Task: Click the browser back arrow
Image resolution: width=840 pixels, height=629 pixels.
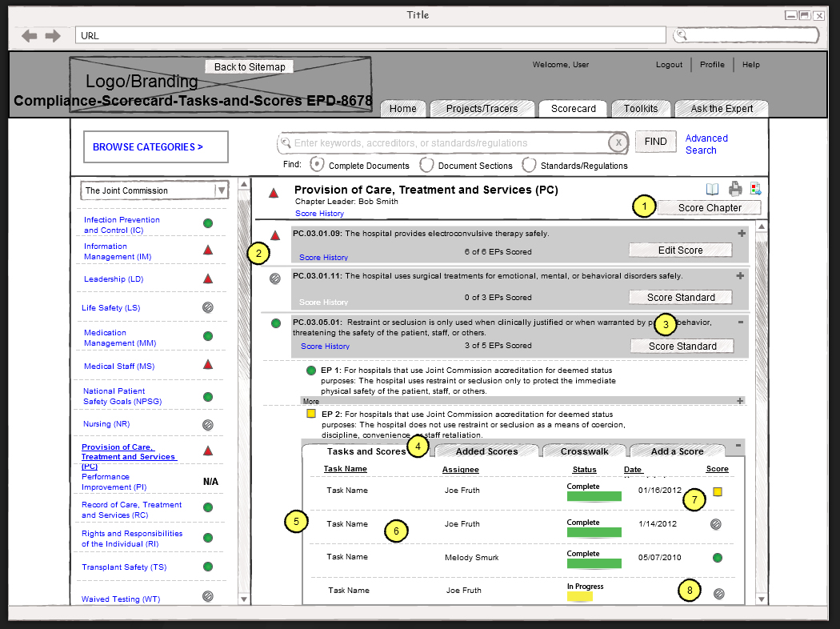Action: [29, 36]
